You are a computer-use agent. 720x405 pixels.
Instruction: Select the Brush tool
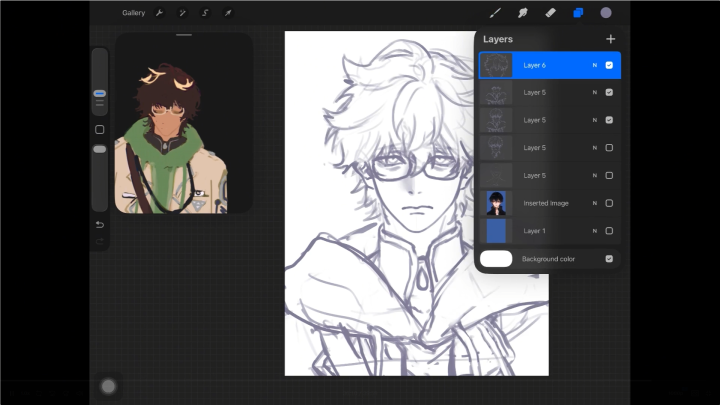pos(495,13)
